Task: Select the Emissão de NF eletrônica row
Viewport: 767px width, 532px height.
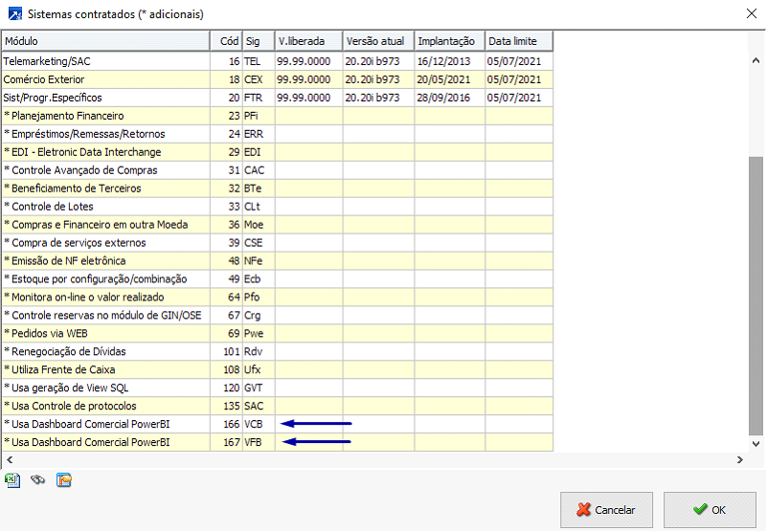Action: coord(105,261)
